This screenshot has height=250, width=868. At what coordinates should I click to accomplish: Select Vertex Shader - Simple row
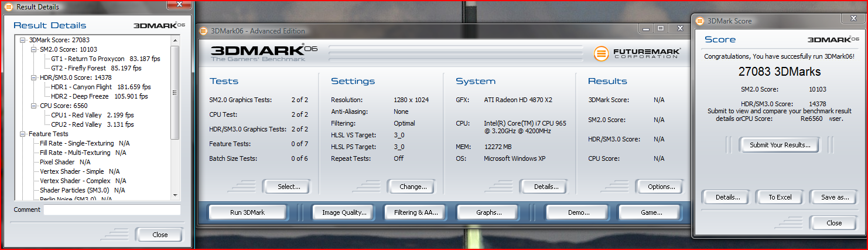(x=80, y=171)
